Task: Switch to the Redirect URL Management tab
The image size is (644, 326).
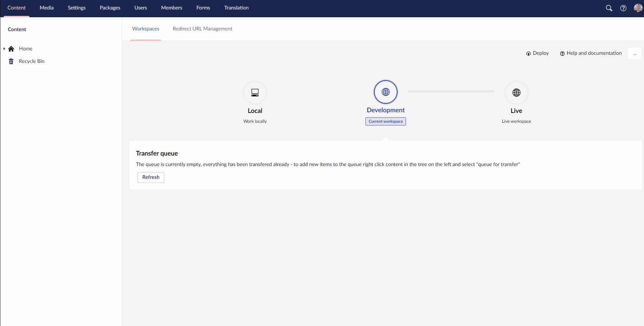Action: [202, 29]
